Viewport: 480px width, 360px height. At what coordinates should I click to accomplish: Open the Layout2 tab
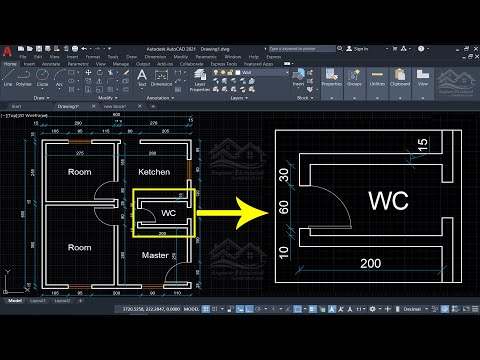[62, 301]
